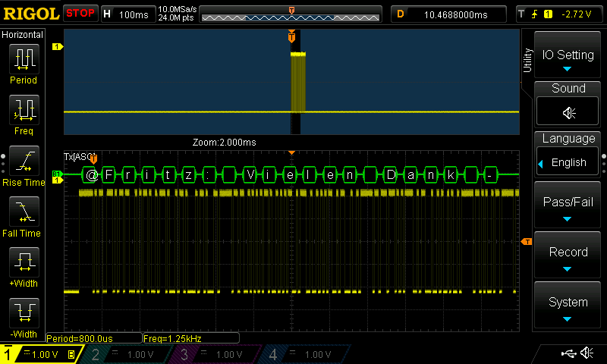Viewport: 607px width, 364px height.
Task: Click decoded character 'D' in bus
Action: point(391,175)
